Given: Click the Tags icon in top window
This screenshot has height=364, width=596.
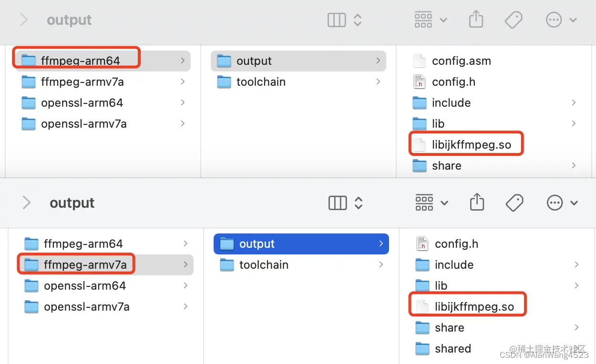Looking at the screenshot, I should pyautogui.click(x=514, y=20).
